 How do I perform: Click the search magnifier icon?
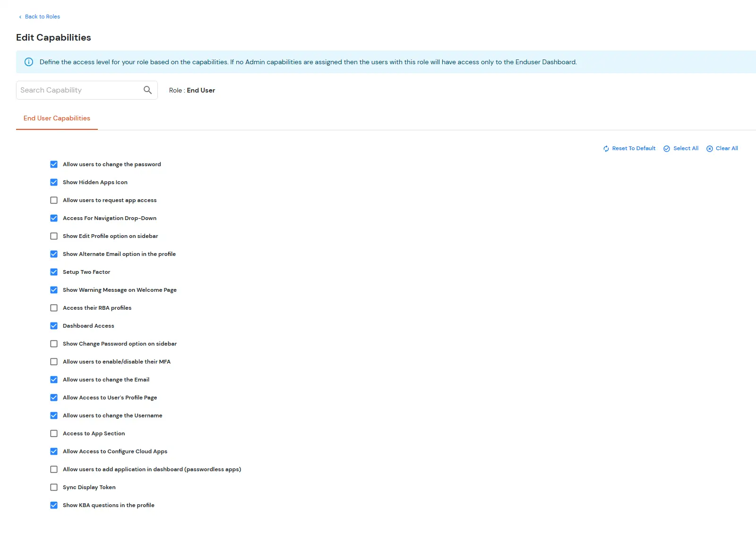[147, 90]
